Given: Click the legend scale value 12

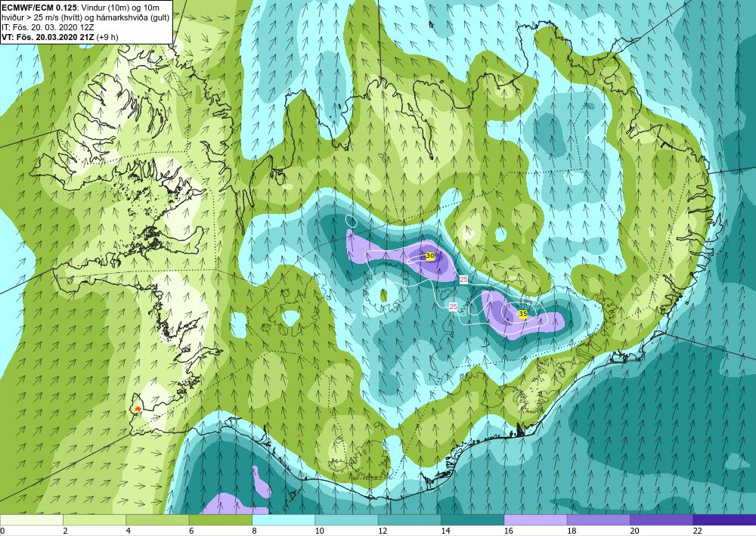Looking at the screenshot, I should (382, 531).
